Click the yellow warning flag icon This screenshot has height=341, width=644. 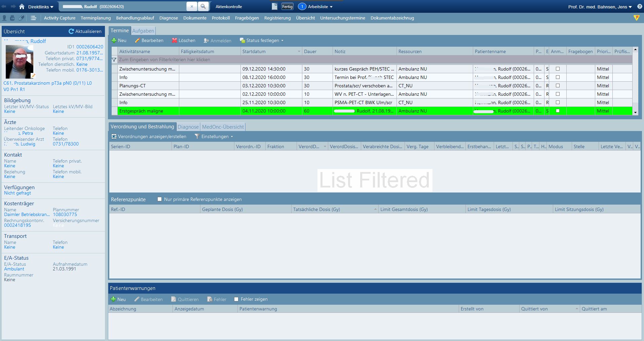pyautogui.click(x=636, y=18)
